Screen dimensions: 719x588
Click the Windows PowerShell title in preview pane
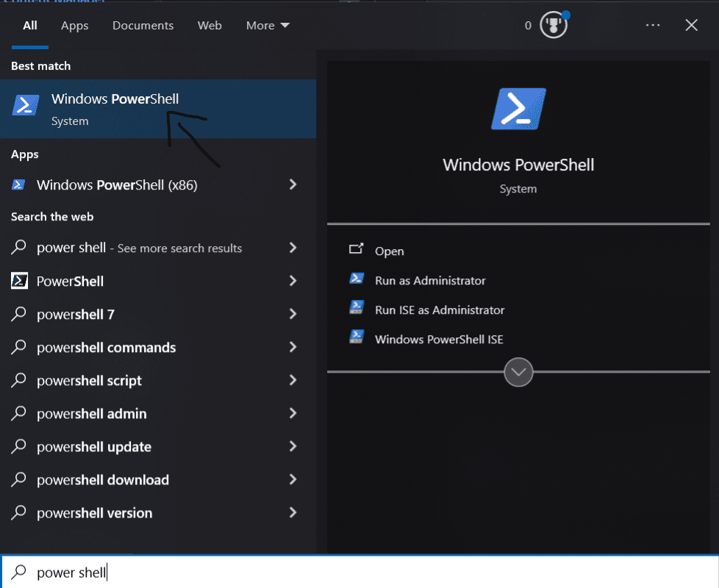tap(518, 165)
